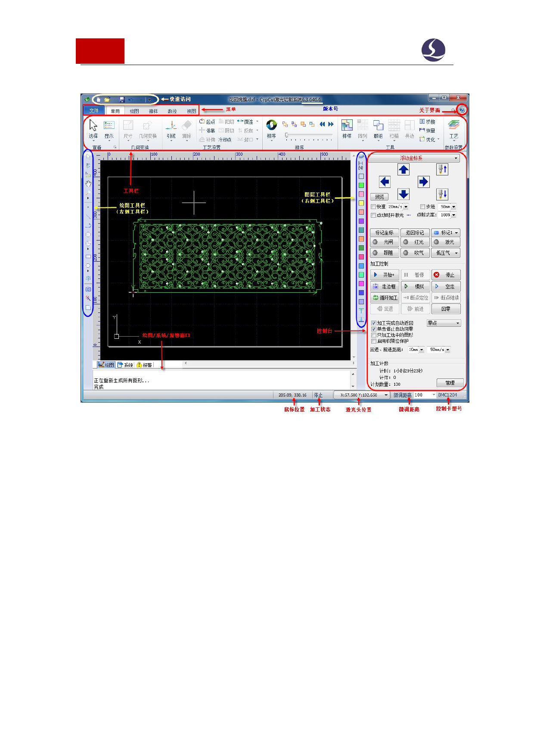Click the 开始 (Start) processing button
The image size is (534, 756).
[x=385, y=275]
